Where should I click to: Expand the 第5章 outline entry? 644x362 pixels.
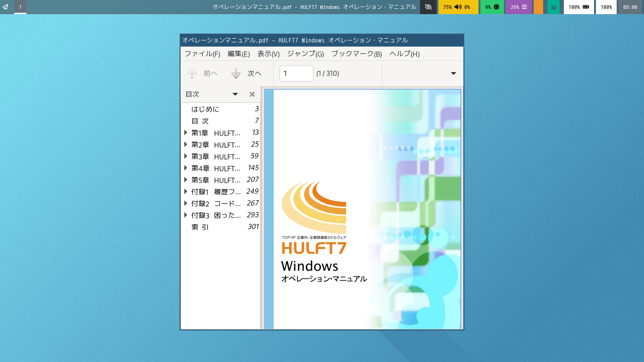tap(186, 180)
